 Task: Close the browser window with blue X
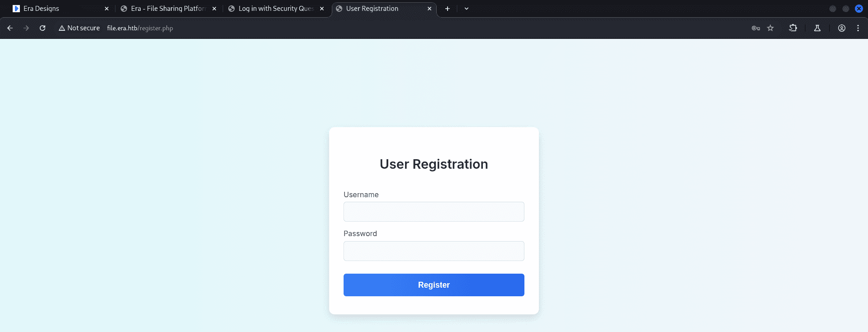pos(859,9)
